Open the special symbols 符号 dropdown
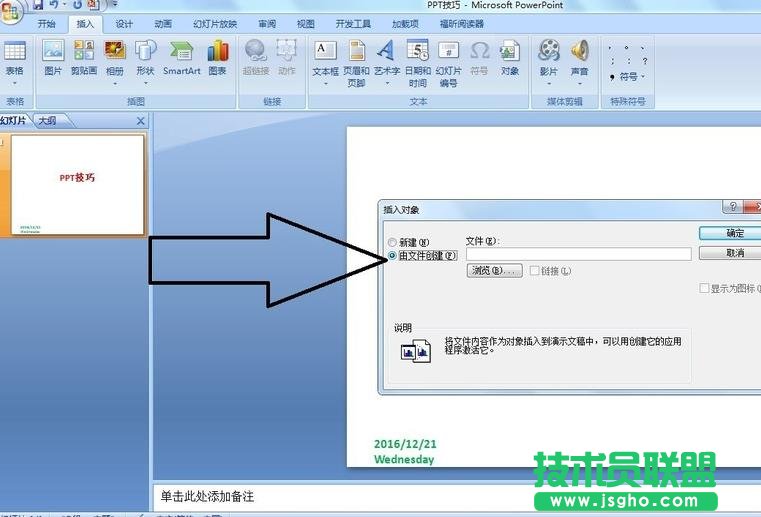Image resolution: width=761 pixels, height=517 pixels. [631, 77]
